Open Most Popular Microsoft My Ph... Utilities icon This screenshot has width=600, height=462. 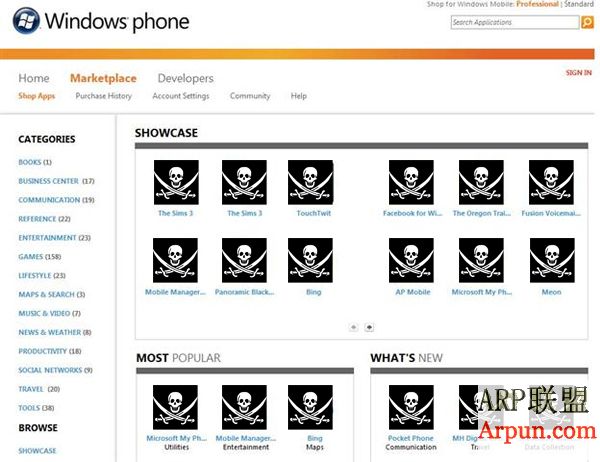pyautogui.click(x=175, y=407)
